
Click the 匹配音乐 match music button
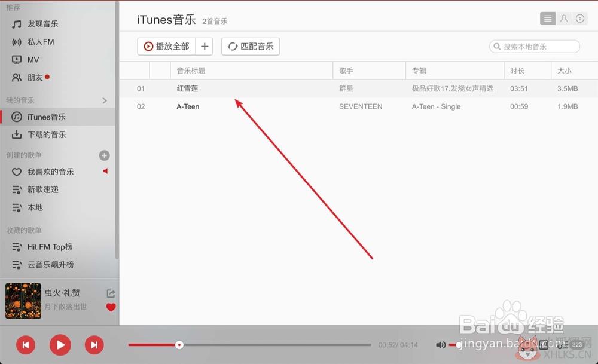tap(251, 47)
